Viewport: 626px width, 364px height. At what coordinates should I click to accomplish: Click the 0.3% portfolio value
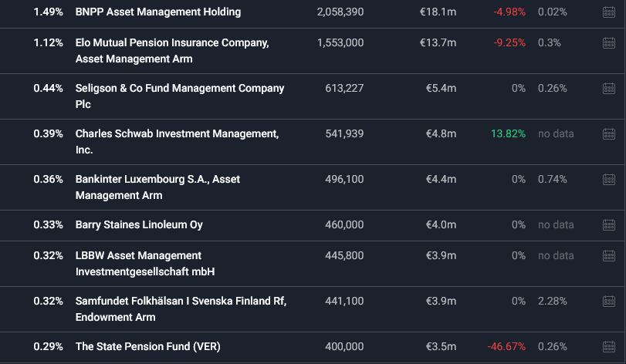(550, 42)
